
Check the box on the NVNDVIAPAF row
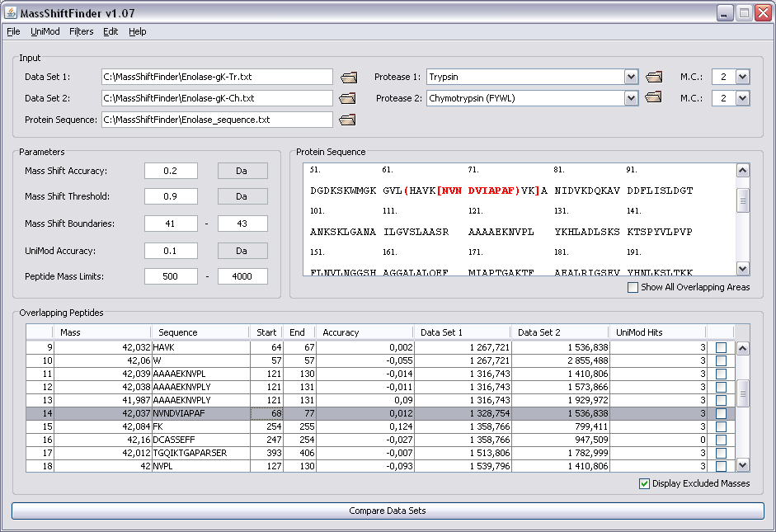[x=722, y=414]
